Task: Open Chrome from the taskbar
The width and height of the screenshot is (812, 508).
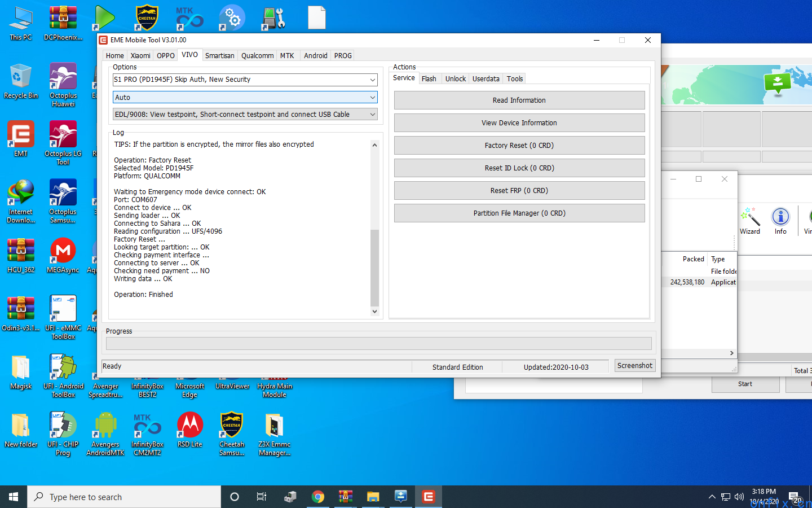Action: coord(318,497)
